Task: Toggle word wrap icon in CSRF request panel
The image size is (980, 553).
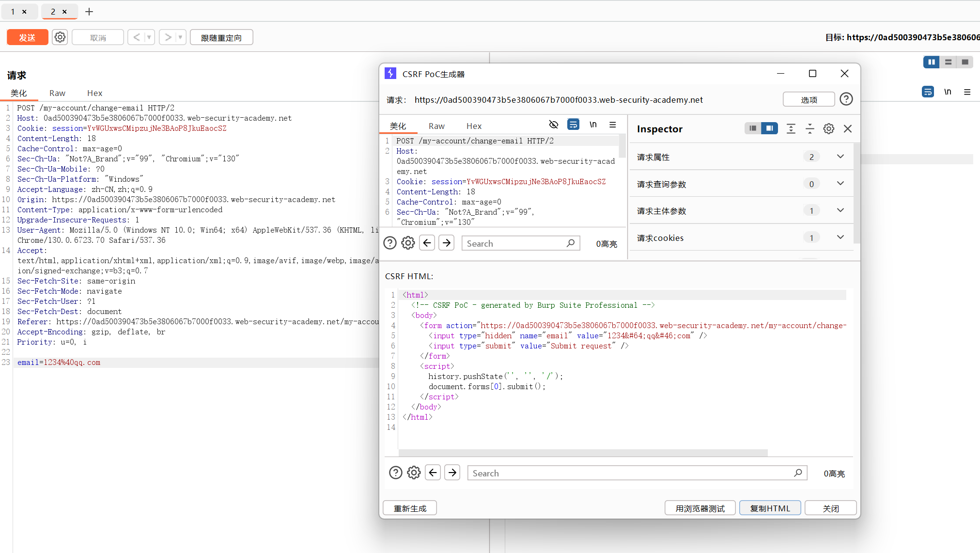Action: click(x=573, y=125)
